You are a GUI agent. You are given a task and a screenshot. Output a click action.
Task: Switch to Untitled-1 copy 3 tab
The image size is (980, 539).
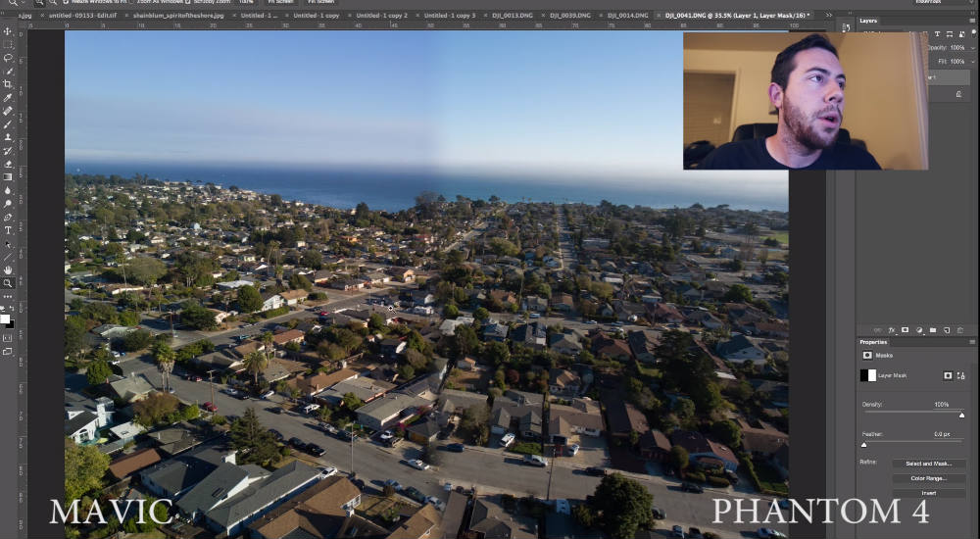(x=449, y=15)
